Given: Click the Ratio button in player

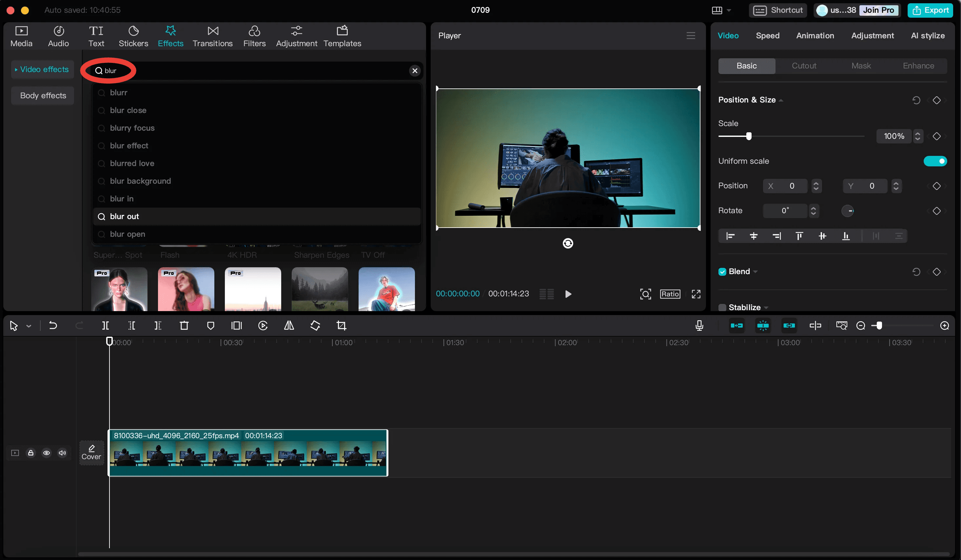Looking at the screenshot, I should point(670,294).
